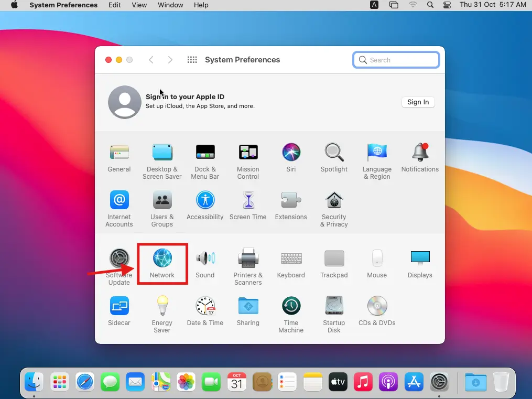Open the Downloads folder in the Dock

(476, 382)
